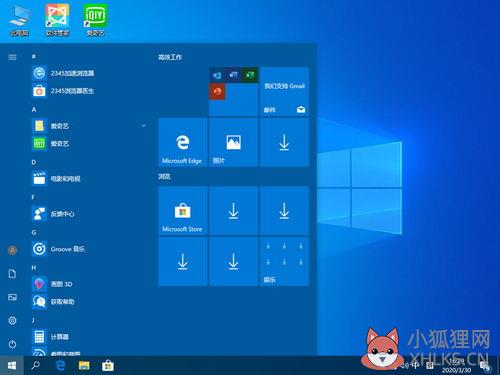The image size is (500, 375).
Task: Expand Start menu hamburger navigation
Action: (12, 57)
